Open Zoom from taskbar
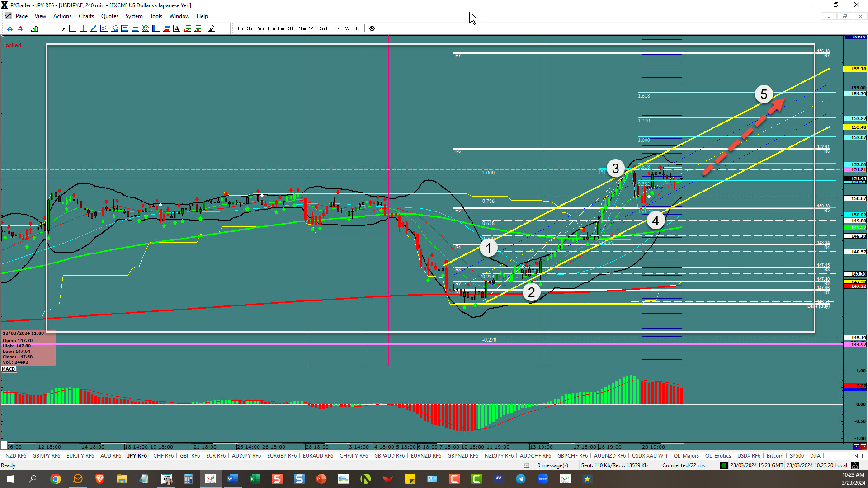The width and height of the screenshot is (868, 488). coord(543,479)
